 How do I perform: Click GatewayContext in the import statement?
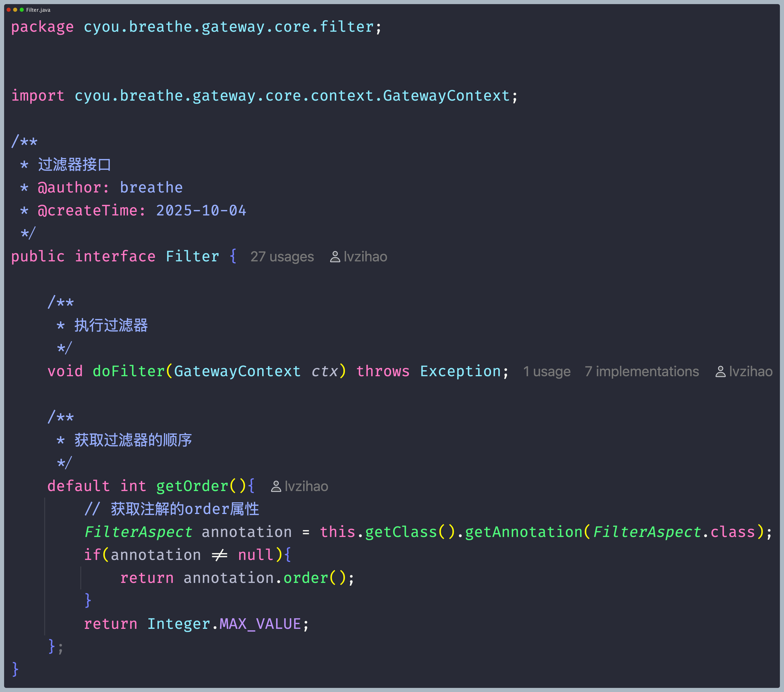click(446, 95)
